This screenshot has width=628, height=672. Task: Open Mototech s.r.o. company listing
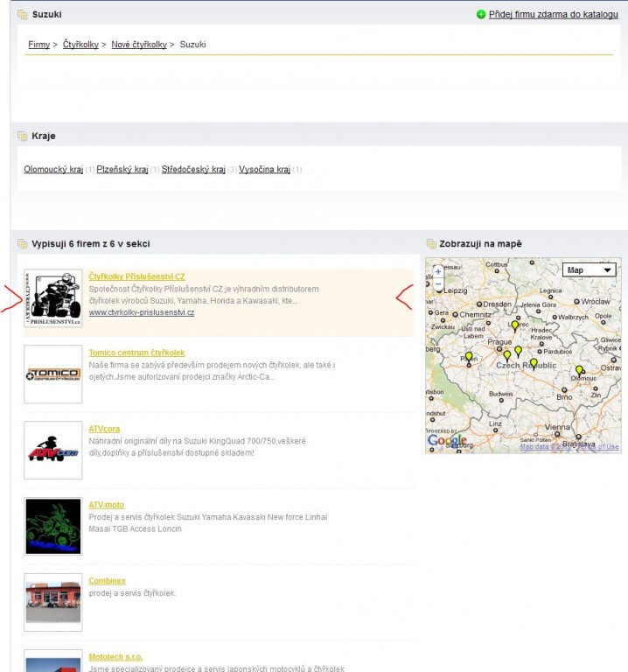click(115, 657)
